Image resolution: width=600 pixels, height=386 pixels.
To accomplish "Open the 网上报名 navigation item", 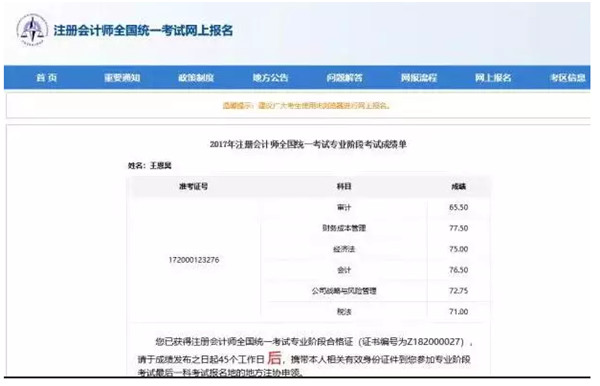I will tap(493, 78).
